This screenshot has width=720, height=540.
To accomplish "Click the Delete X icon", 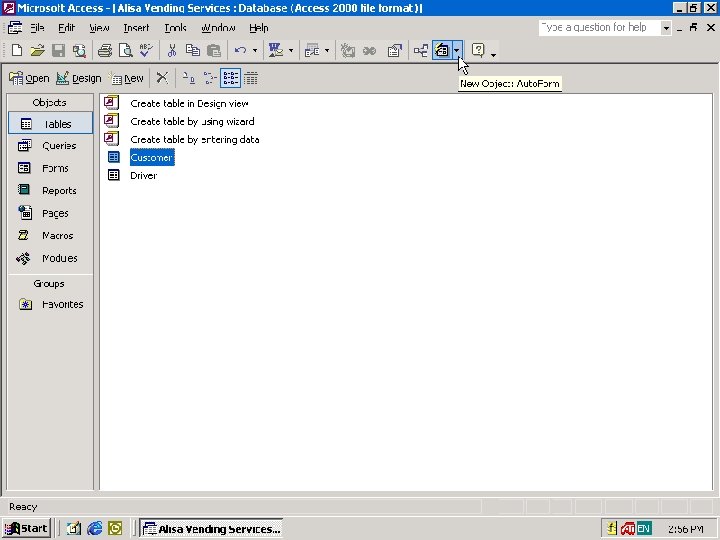I will (x=162, y=78).
